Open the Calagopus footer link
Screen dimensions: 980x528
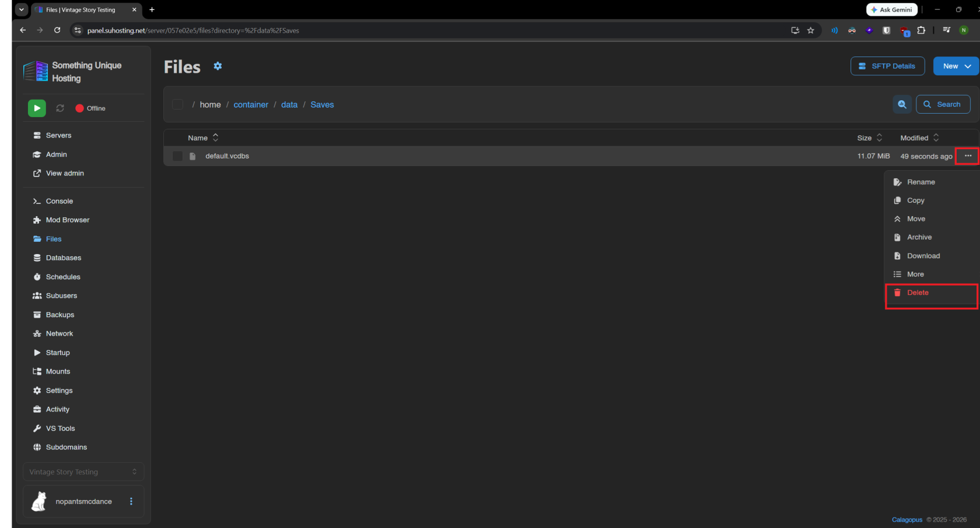point(907,520)
